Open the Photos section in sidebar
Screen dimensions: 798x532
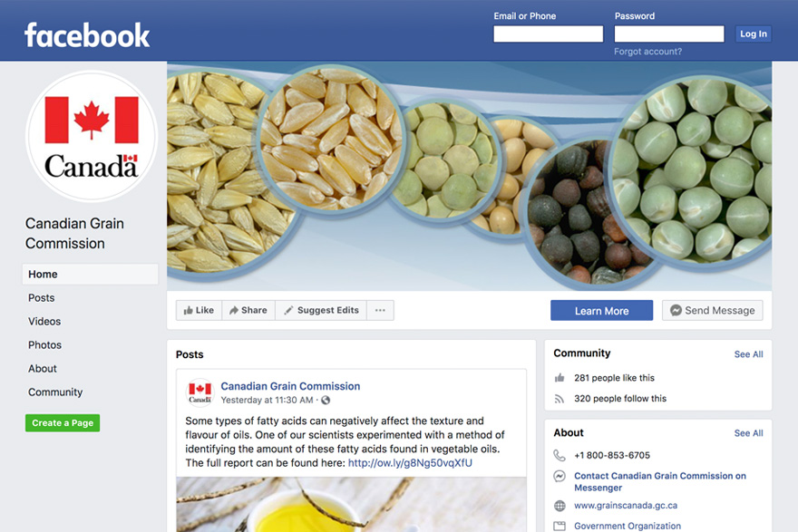(x=44, y=344)
